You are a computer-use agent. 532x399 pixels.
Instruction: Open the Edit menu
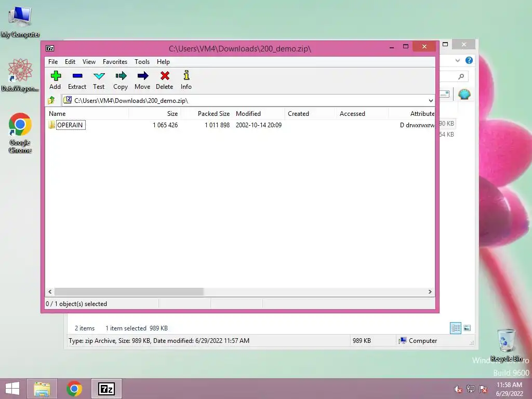click(x=70, y=62)
